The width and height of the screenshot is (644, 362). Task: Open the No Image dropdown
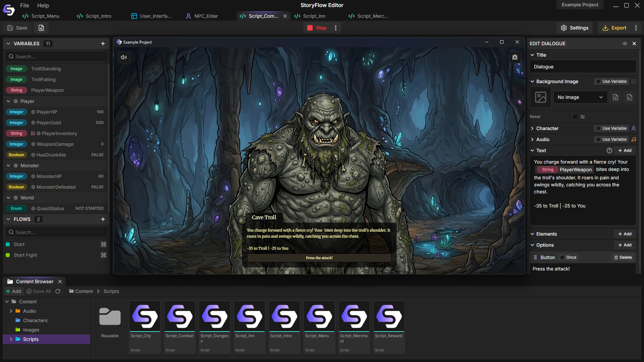580,97
